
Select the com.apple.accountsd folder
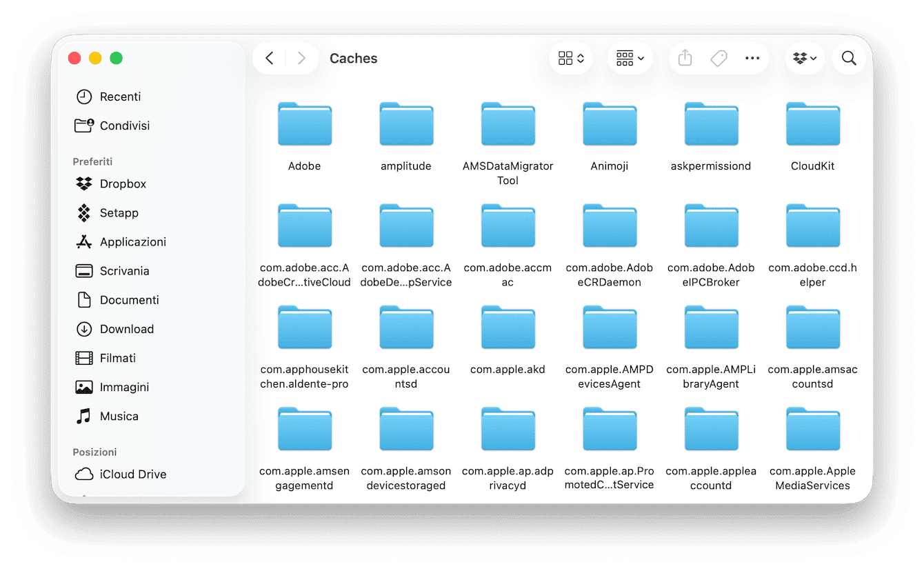pyautogui.click(x=406, y=328)
